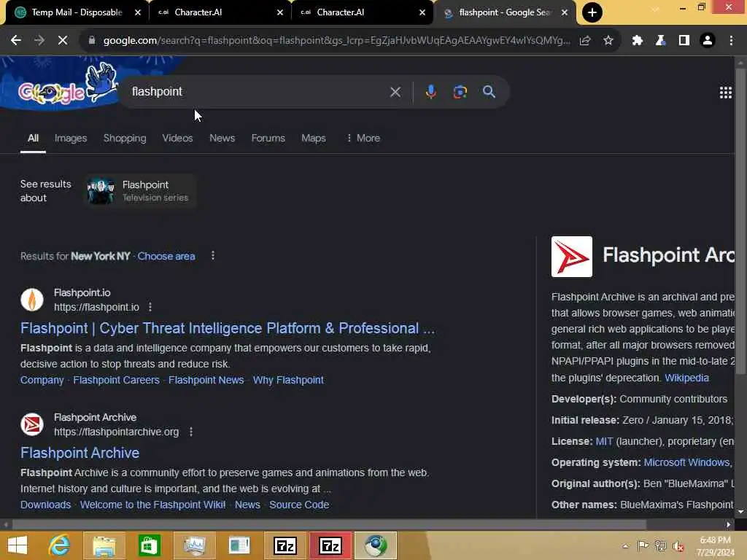Open location results options menu

(x=213, y=256)
